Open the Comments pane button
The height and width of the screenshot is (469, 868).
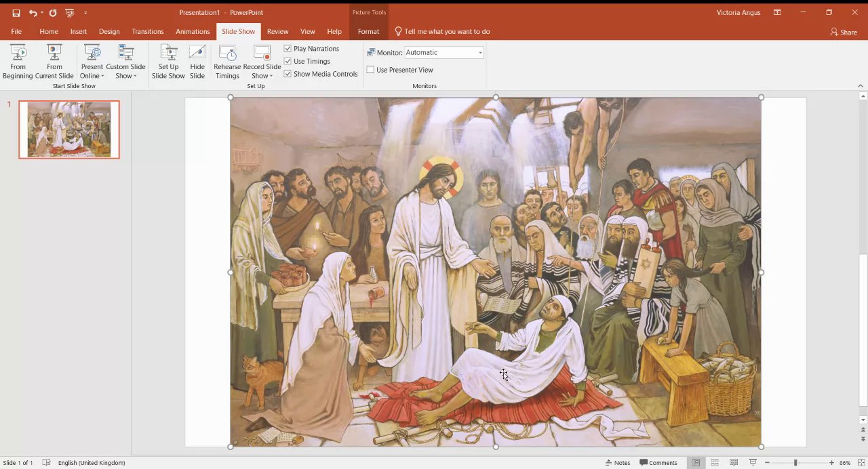click(658, 463)
